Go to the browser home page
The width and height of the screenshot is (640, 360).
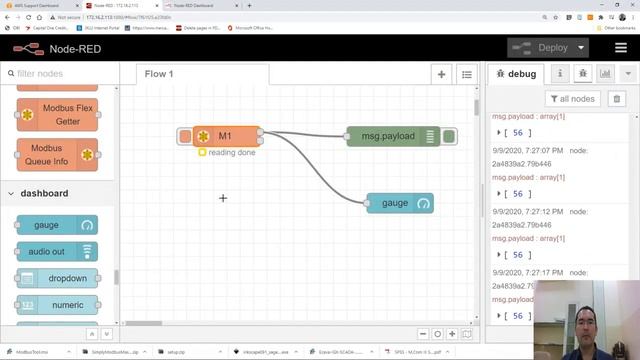[39, 17]
